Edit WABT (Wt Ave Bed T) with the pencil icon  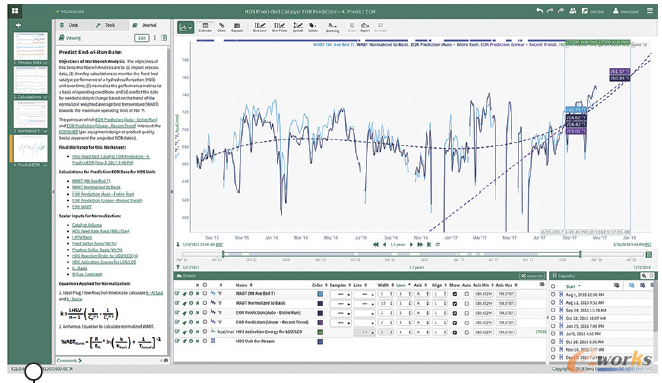coord(177,293)
